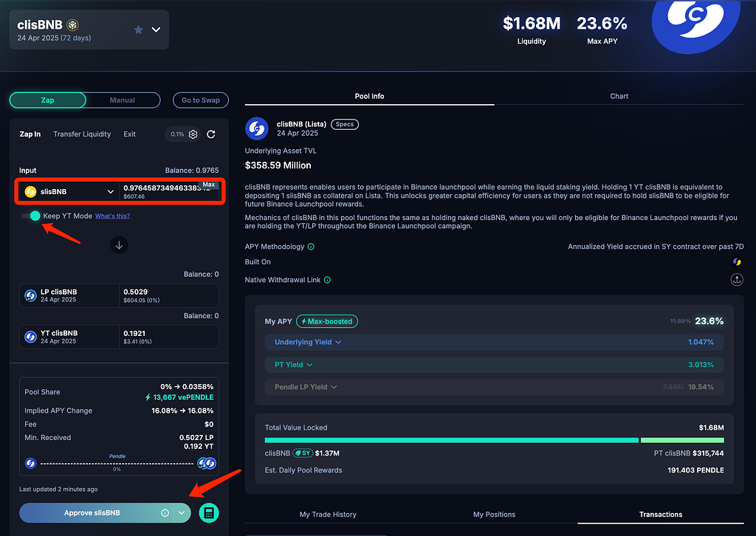Click the Go to Swap button
The height and width of the screenshot is (536, 756).
pyautogui.click(x=201, y=100)
